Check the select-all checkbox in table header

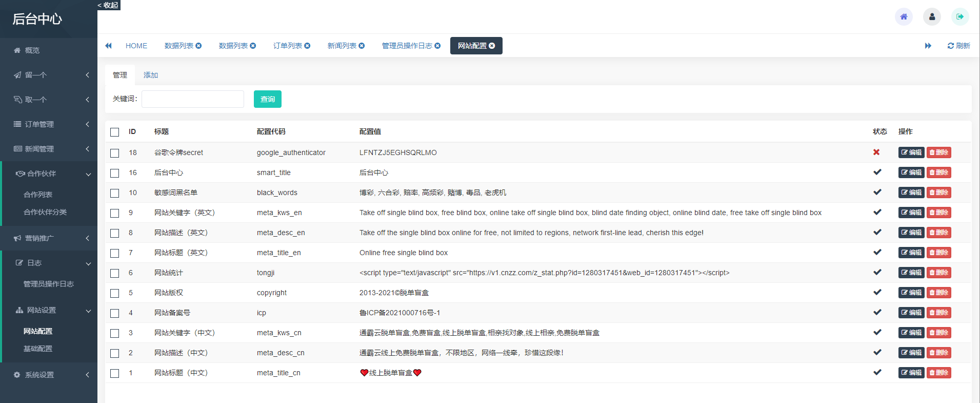coord(114,132)
